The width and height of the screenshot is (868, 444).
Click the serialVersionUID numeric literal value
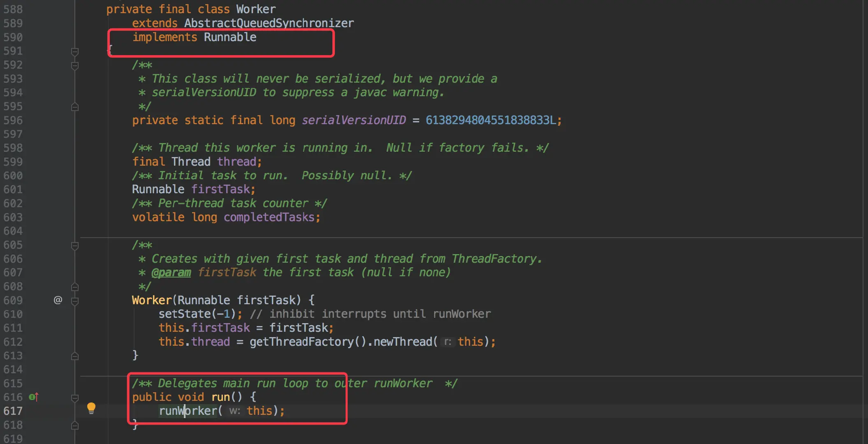[490, 120]
